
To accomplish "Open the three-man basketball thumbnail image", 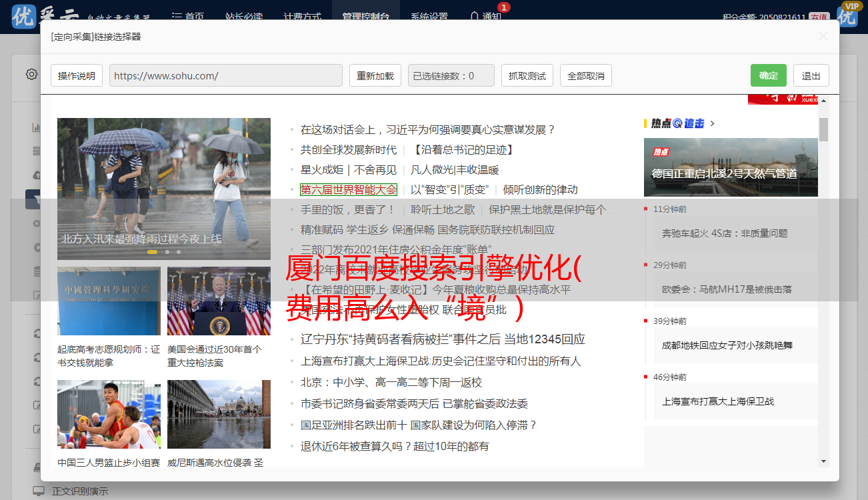I will 109,414.
